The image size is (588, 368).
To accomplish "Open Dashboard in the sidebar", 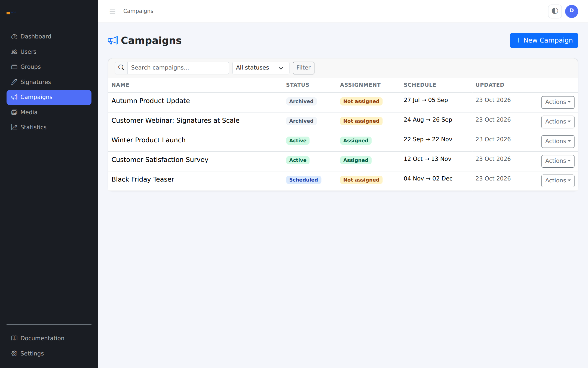I will [49, 37].
